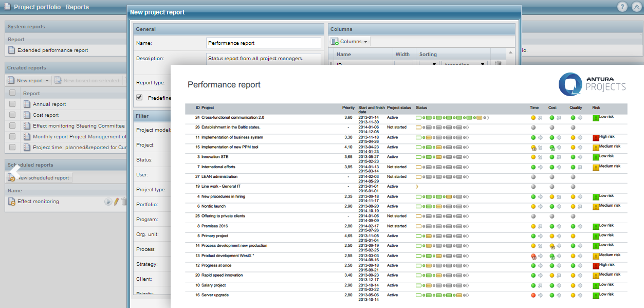Tick the checkbox next to Cost report
Screen dimensions: 644x308
tap(12, 115)
